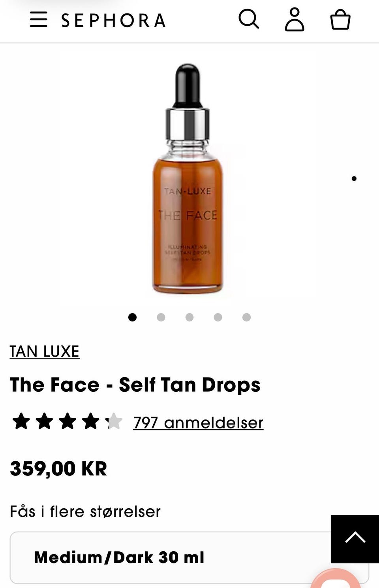The image size is (379, 588).
Task: Click the star rating icons
Action: [x=67, y=421]
